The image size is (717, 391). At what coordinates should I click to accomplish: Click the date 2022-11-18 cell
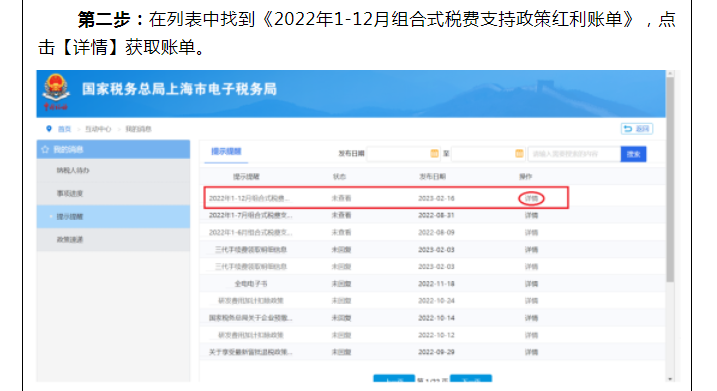(436, 284)
